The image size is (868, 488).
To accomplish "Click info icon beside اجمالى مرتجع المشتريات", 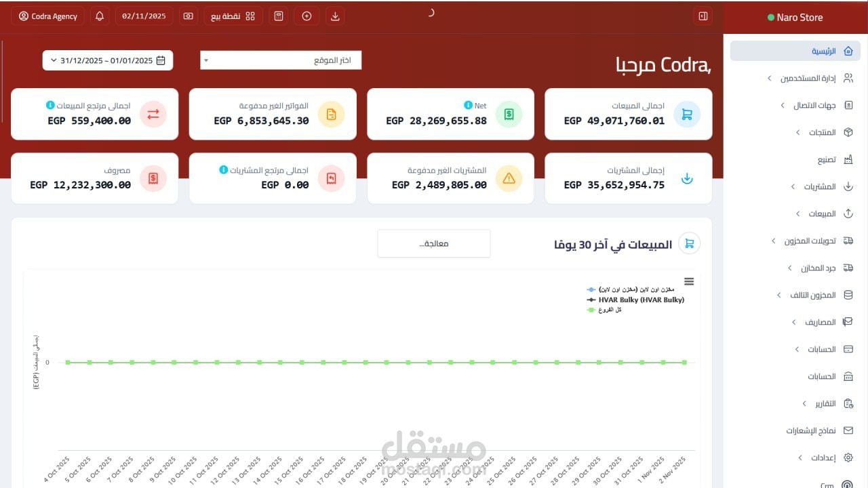I will [x=223, y=169].
